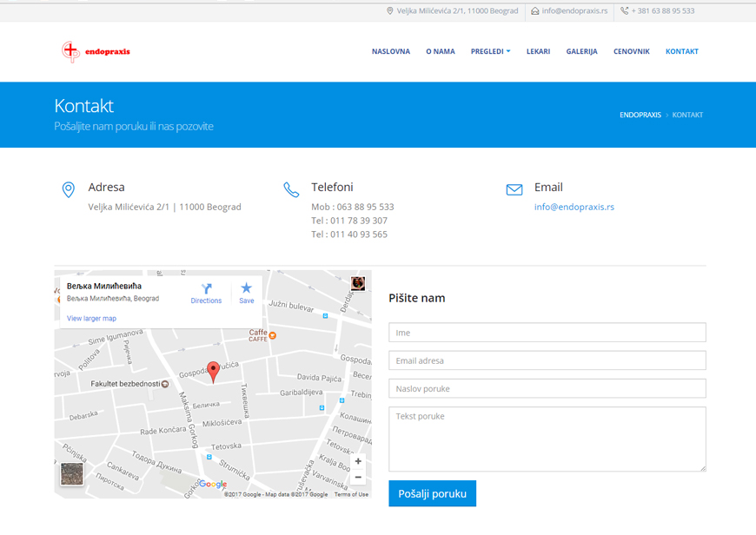Open the Lekari menu item
This screenshot has height=535, width=756.
tap(538, 51)
